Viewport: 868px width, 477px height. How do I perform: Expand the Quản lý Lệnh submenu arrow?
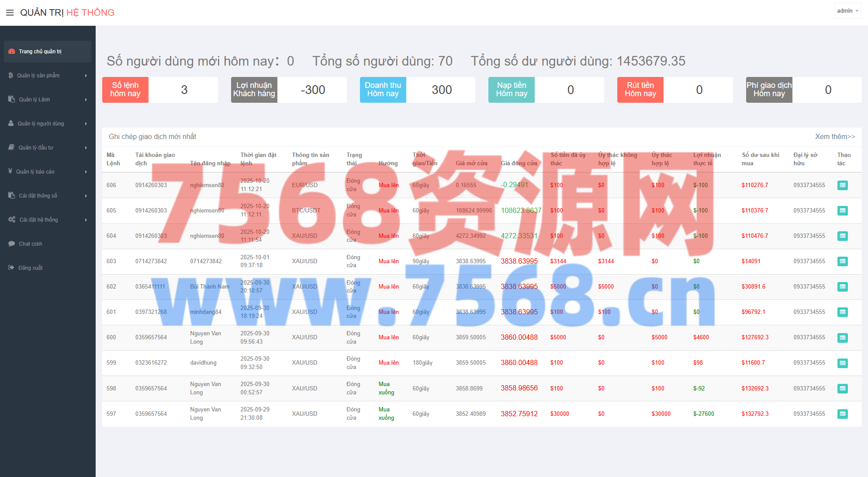click(86, 100)
